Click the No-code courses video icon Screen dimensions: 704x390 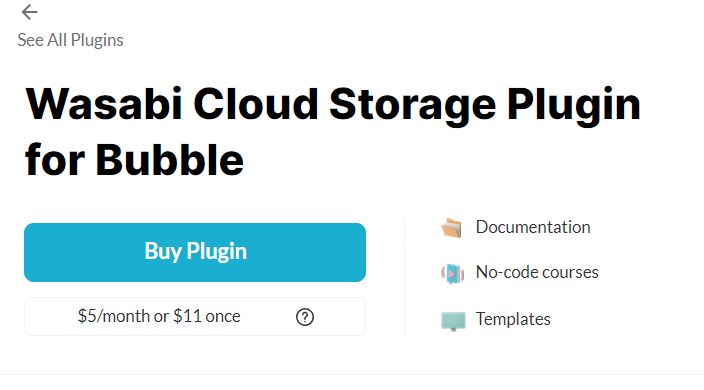pos(452,273)
